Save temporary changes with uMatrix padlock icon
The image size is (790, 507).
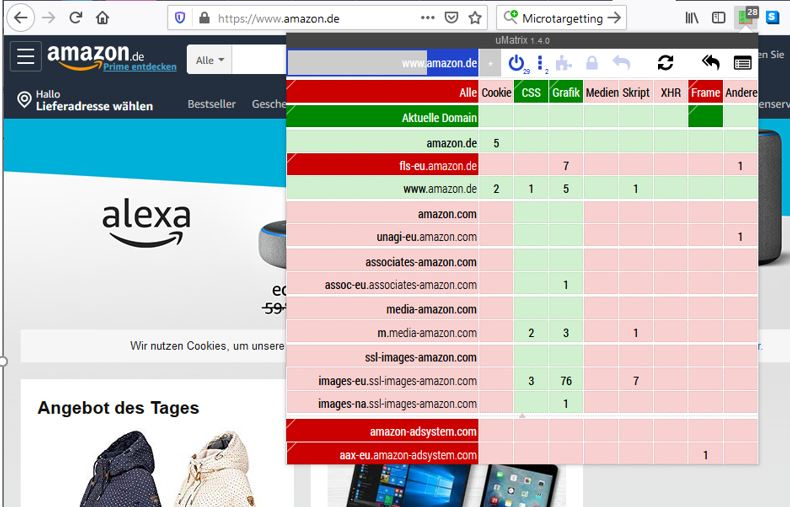[x=591, y=64]
